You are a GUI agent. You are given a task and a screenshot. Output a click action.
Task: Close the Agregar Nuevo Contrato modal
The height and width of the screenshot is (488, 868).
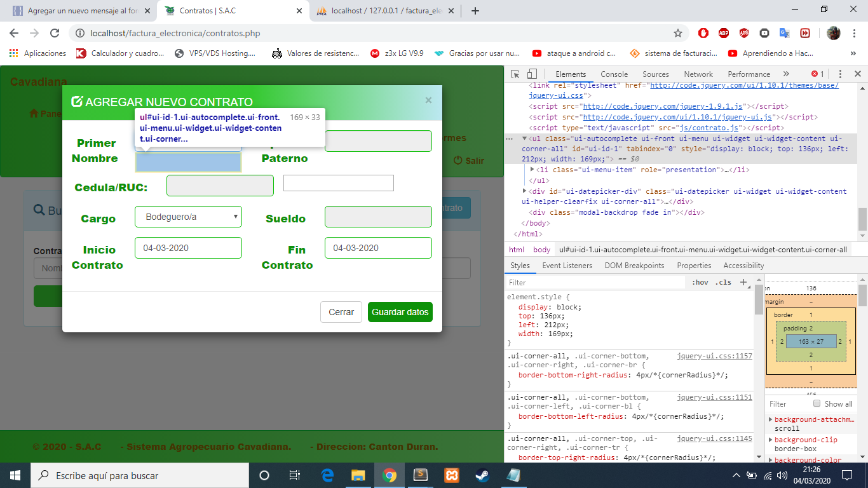[428, 100]
